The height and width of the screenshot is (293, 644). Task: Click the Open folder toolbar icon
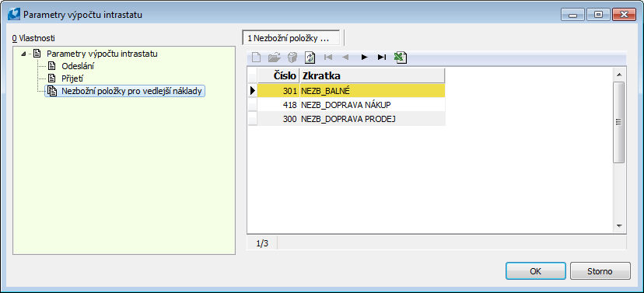(274, 58)
